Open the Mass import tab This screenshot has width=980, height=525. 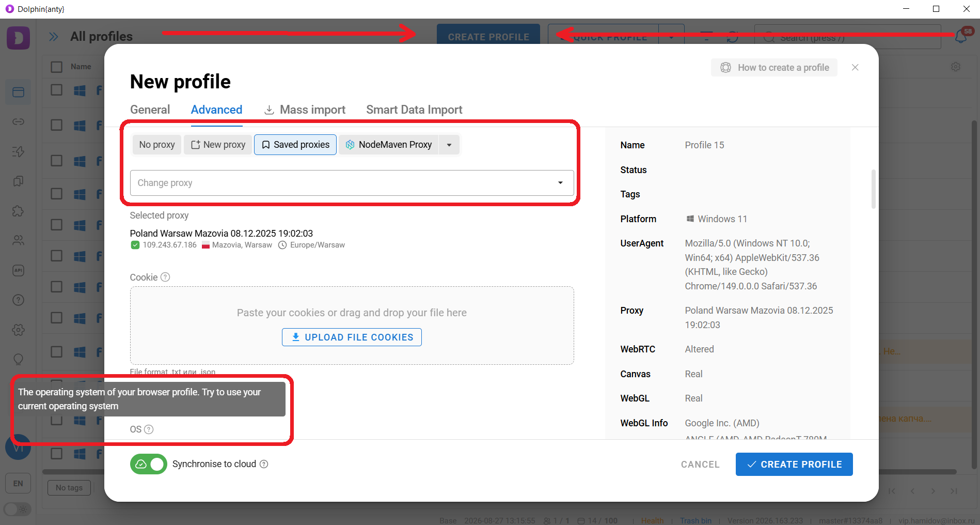[305, 110]
